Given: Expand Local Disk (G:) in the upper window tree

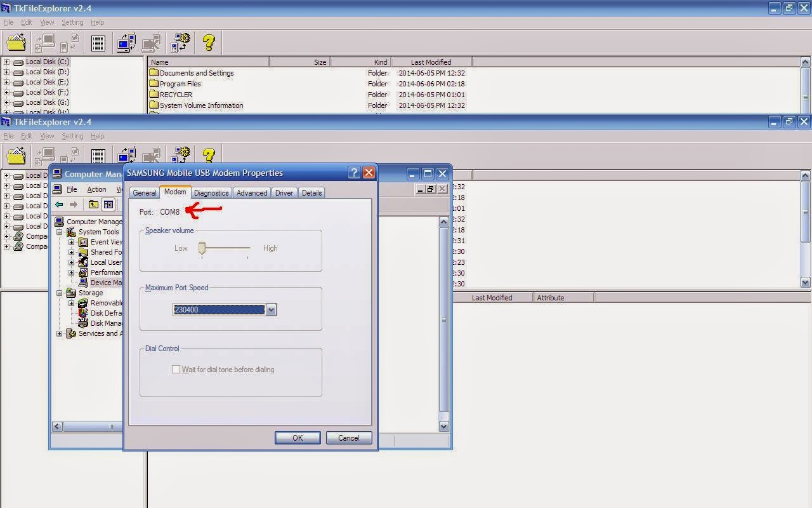Looking at the screenshot, I should click(6, 102).
